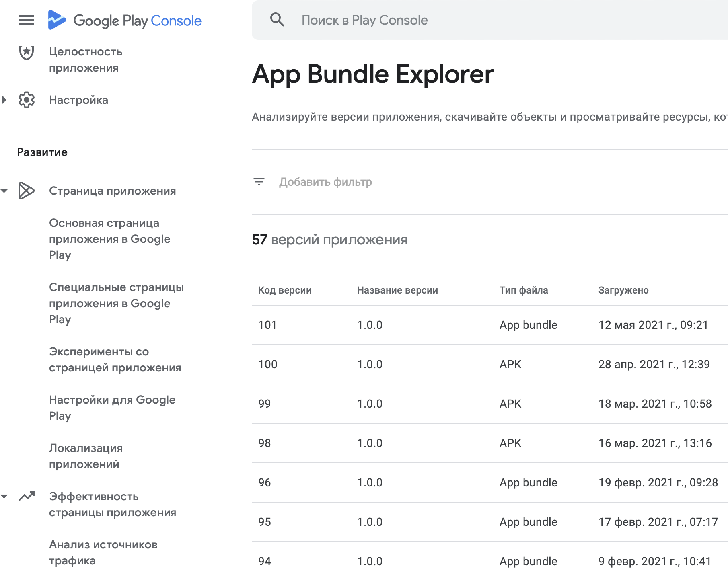This screenshot has width=728, height=587.
Task: Click the filter lines icon
Action: 259,182
